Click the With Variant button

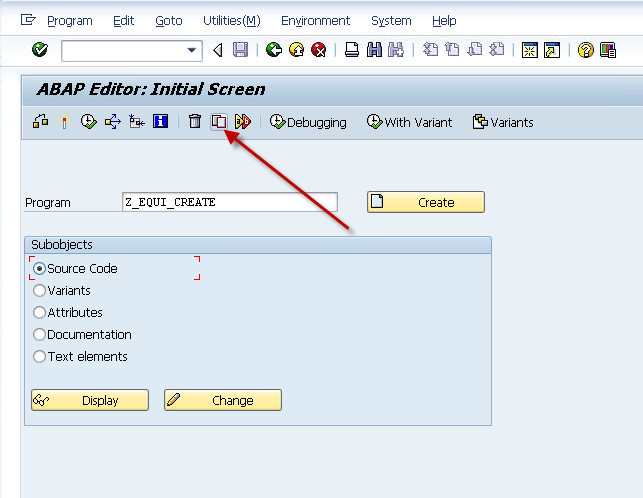tap(409, 122)
